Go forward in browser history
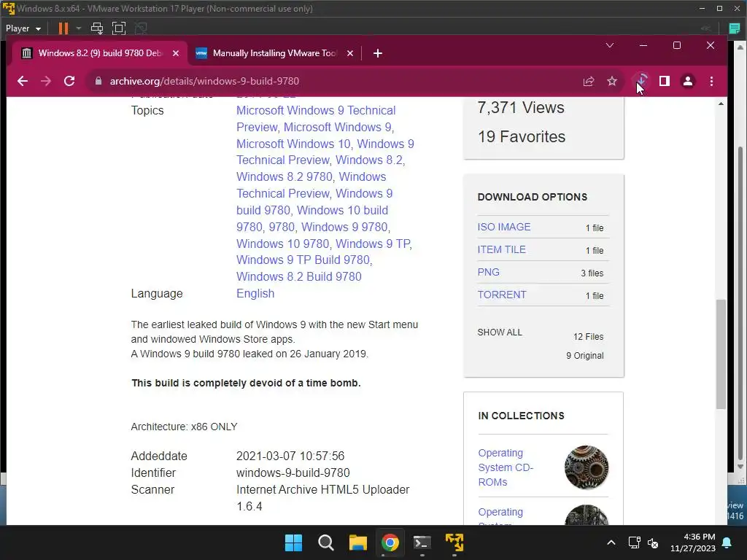Screen dimensions: 747x560 coord(46,81)
